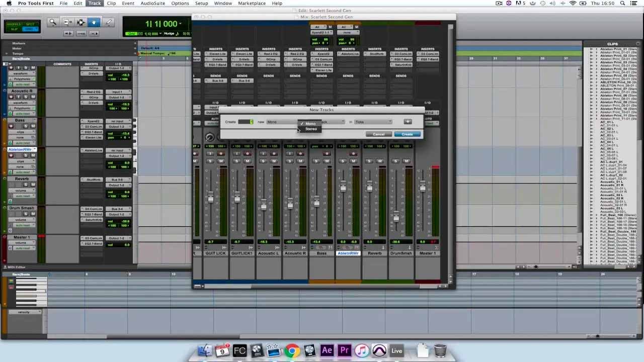
Task: Add another row with the plus button
Action: point(408,122)
